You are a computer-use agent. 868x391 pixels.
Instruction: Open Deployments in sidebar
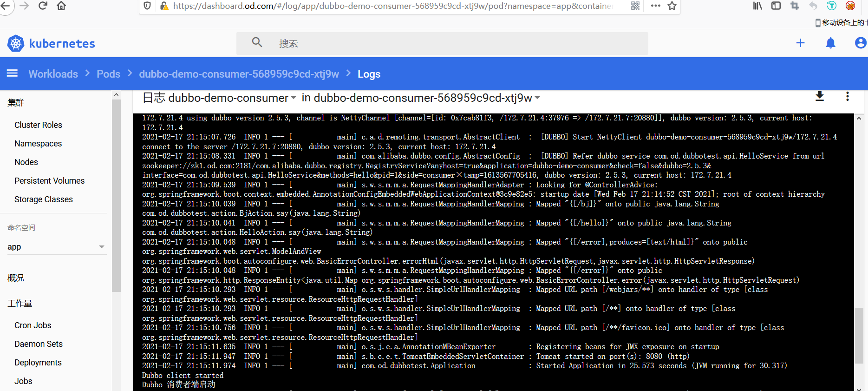tap(38, 363)
